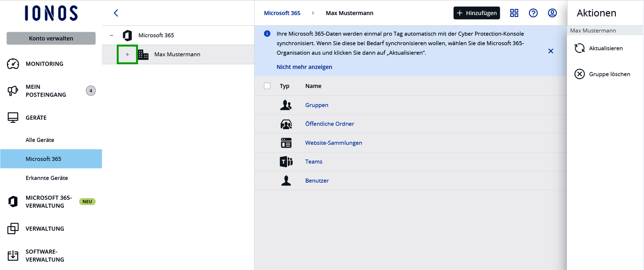644x270 pixels.
Task: Open MICROSOFT 365-VERWALTUNG section
Action: pos(49,202)
